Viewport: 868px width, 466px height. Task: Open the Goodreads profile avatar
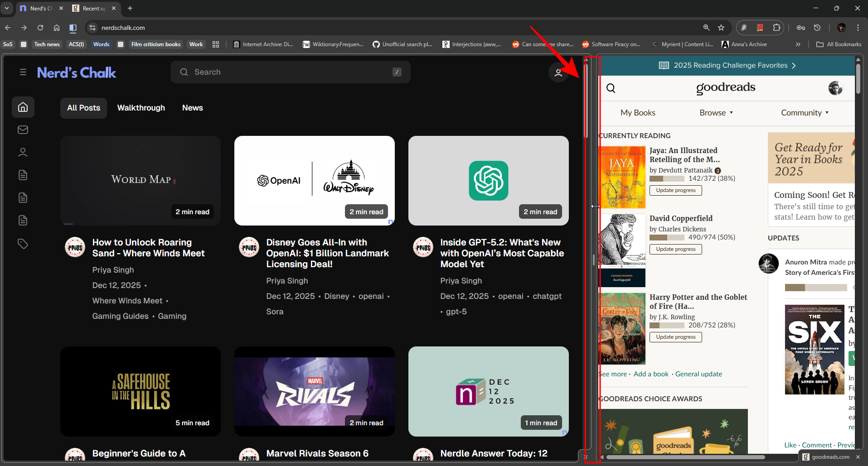[x=835, y=88]
